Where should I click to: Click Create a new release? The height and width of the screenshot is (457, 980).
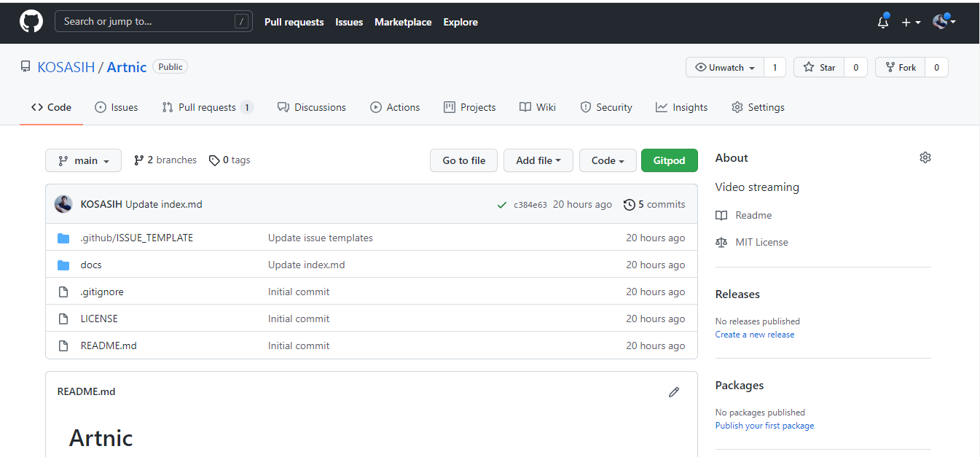[755, 335]
